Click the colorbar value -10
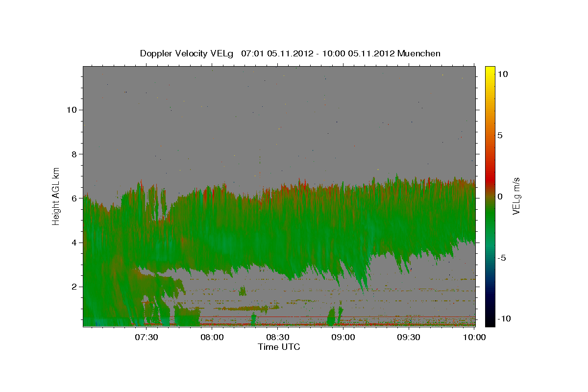The height and width of the screenshot is (392, 588). 504,318
